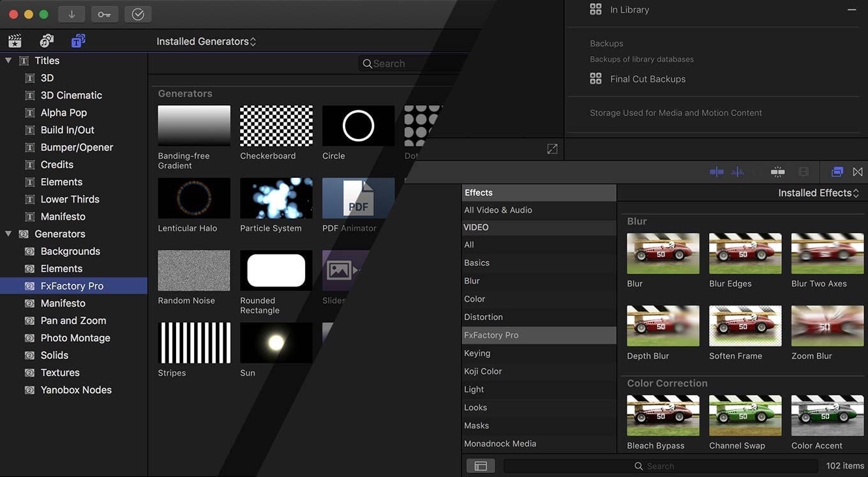Open the Titles and Generators sidebar icon
The height and width of the screenshot is (477, 868).
click(x=78, y=40)
